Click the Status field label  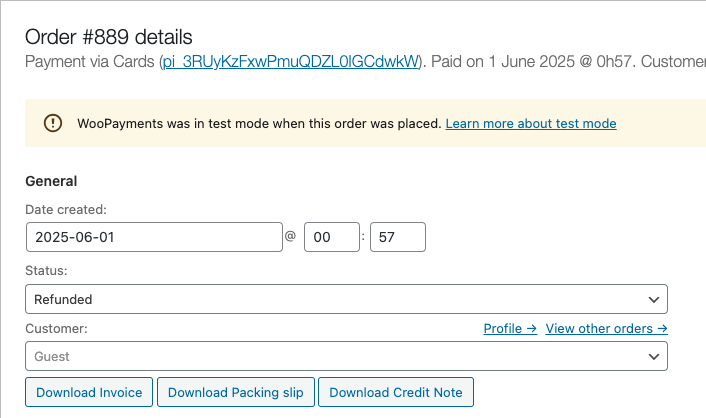46,271
